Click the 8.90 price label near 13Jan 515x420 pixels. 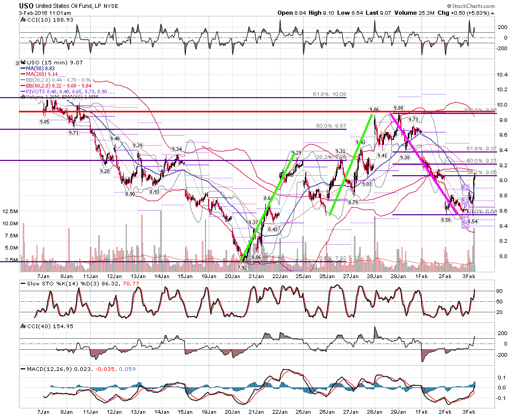[130, 194]
